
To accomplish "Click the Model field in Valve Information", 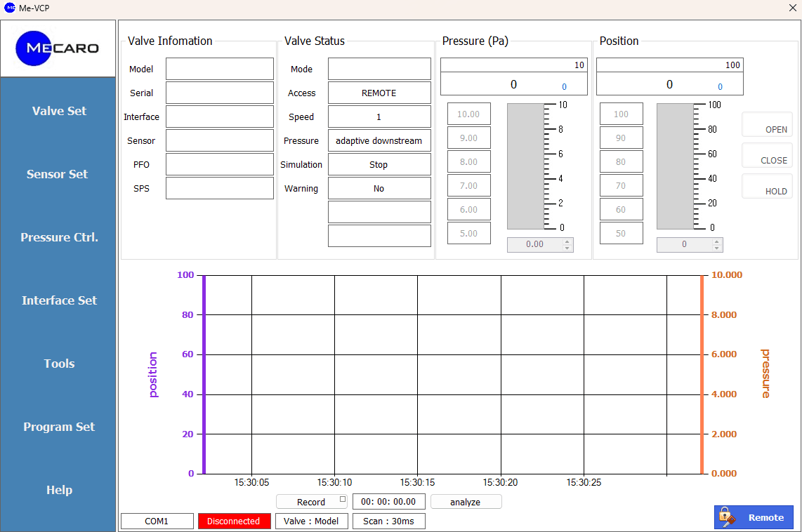I will coord(219,69).
